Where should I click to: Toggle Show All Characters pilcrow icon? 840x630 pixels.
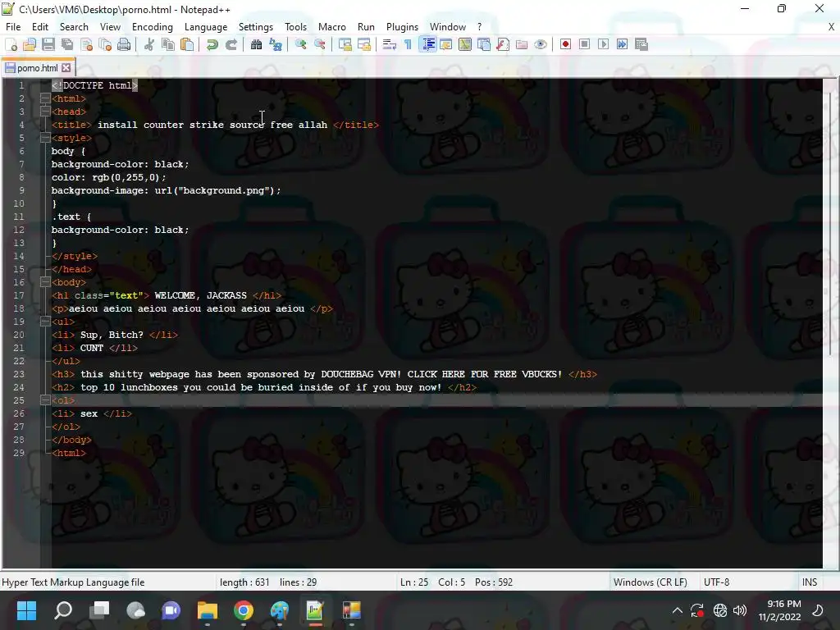point(408,44)
